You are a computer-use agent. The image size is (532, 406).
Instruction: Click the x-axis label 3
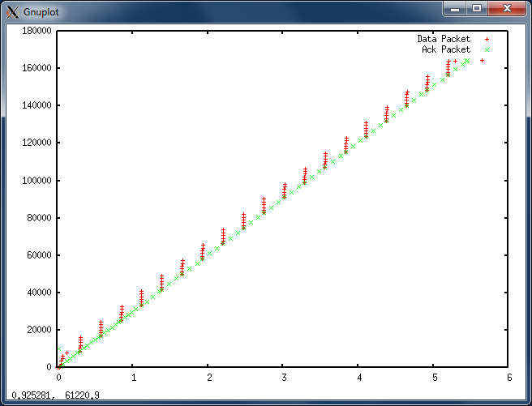coord(284,377)
